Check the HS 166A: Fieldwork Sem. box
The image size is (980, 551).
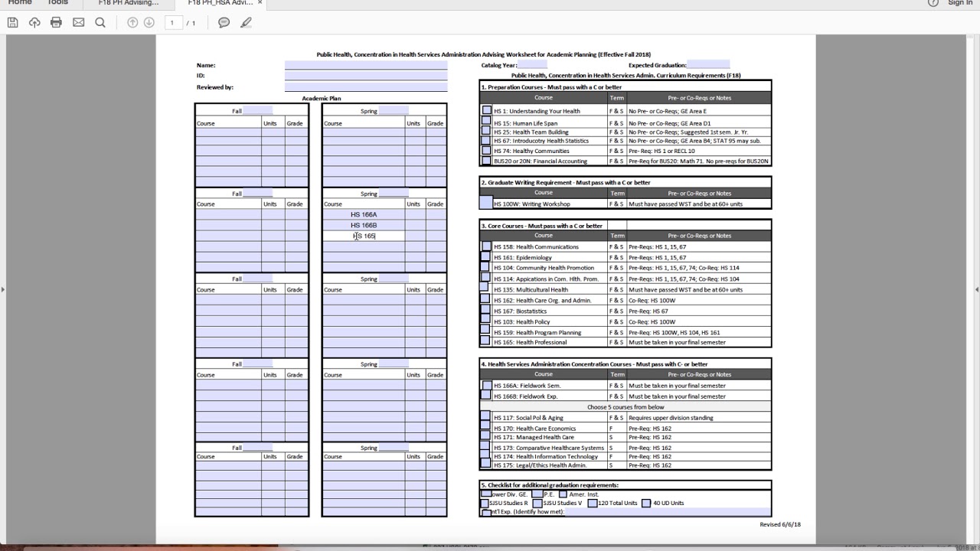click(486, 385)
